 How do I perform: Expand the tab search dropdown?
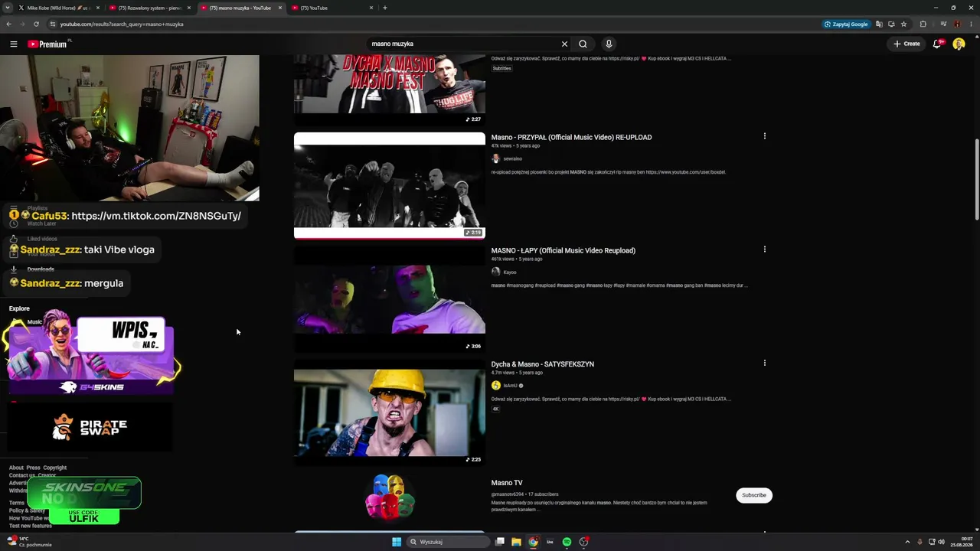(8, 8)
